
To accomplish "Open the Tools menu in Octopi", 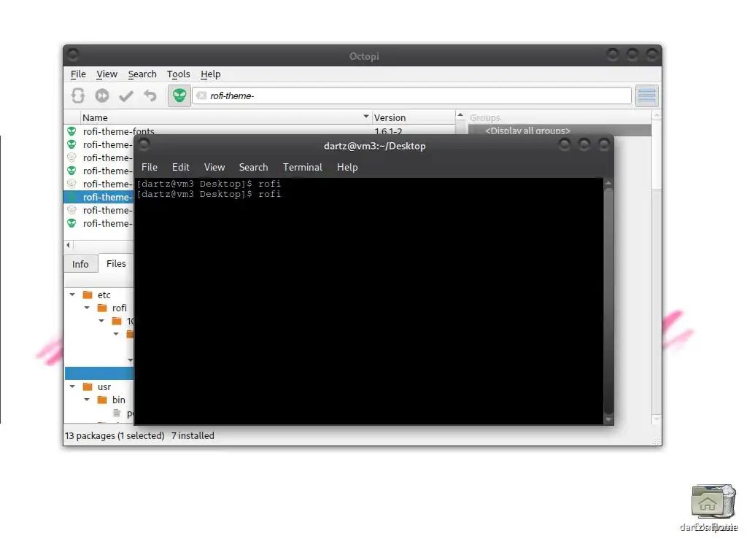I will [178, 74].
